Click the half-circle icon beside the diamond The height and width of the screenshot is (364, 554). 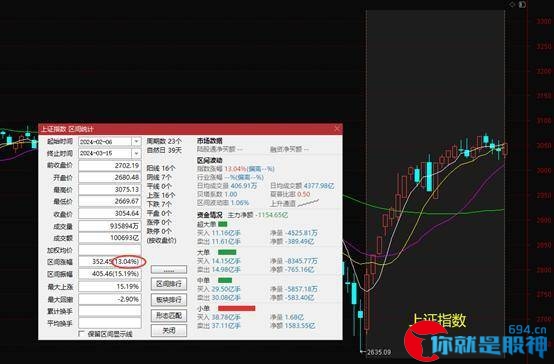523,5
